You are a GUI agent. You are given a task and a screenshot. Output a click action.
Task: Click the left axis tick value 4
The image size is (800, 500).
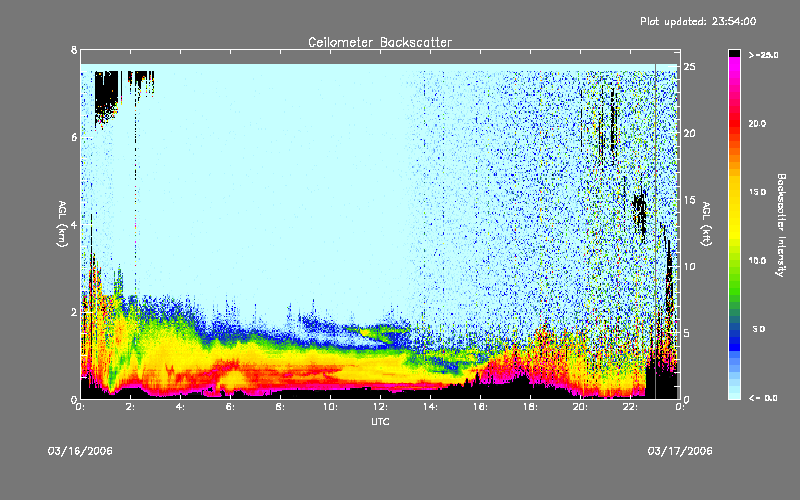[74, 224]
